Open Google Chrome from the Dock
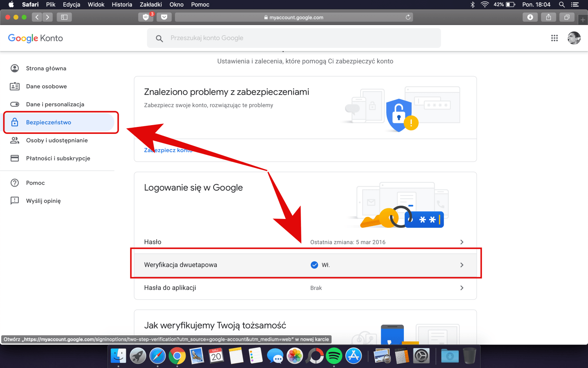The height and width of the screenshot is (368, 588). point(177,356)
